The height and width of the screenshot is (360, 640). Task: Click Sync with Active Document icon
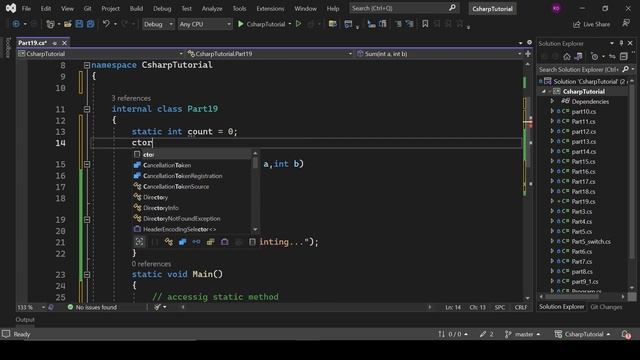point(612,56)
